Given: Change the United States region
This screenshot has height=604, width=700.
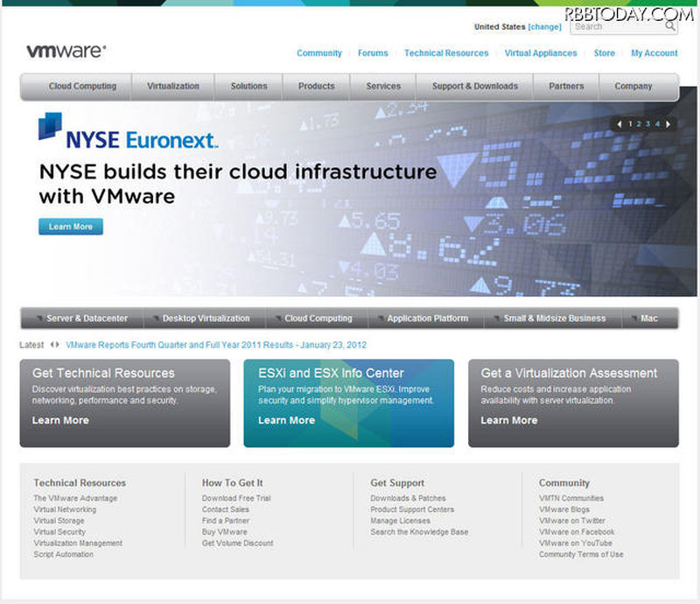Looking at the screenshot, I should 545,27.
